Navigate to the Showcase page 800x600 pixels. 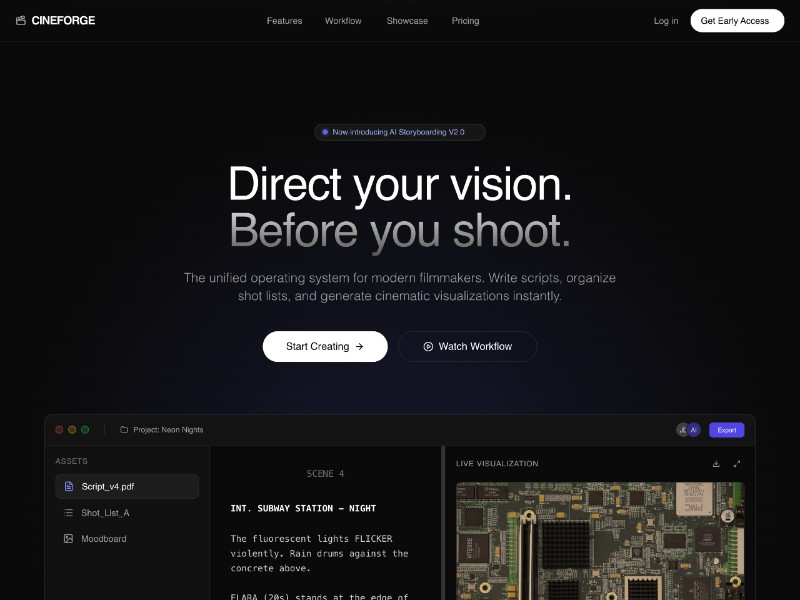coord(407,21)
